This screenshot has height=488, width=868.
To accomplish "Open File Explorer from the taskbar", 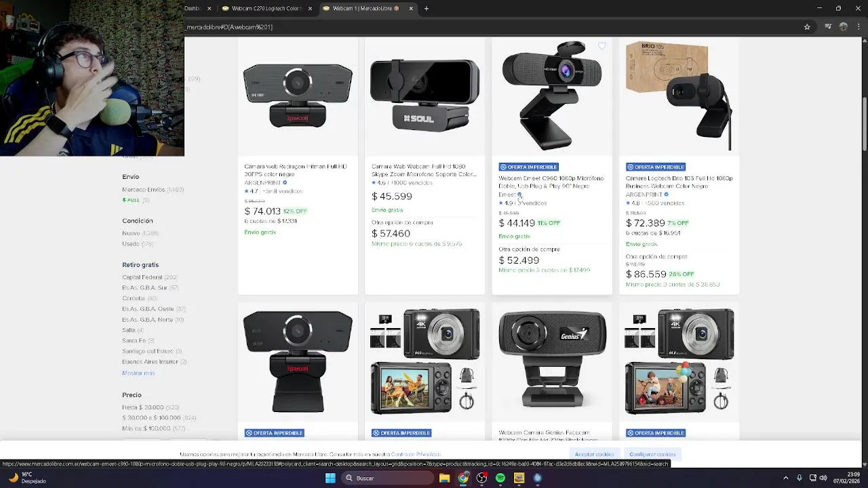I will [444, 479].
